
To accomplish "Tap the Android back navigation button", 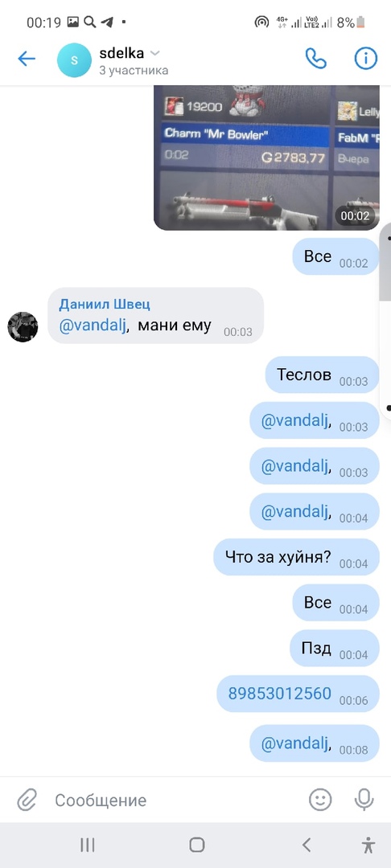I will (x=307, y=845).
